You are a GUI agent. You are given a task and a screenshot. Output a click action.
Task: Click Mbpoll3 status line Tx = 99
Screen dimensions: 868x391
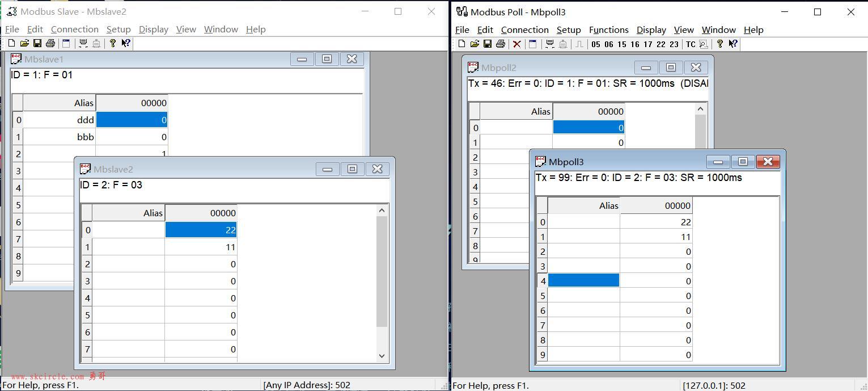[638, 178]
